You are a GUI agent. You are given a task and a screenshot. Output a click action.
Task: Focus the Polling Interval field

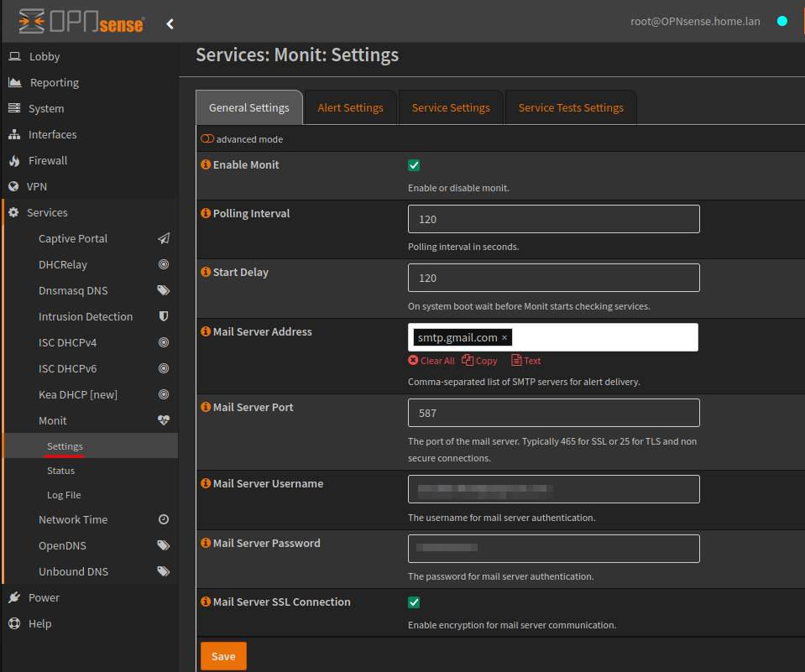tap(553, 219)
